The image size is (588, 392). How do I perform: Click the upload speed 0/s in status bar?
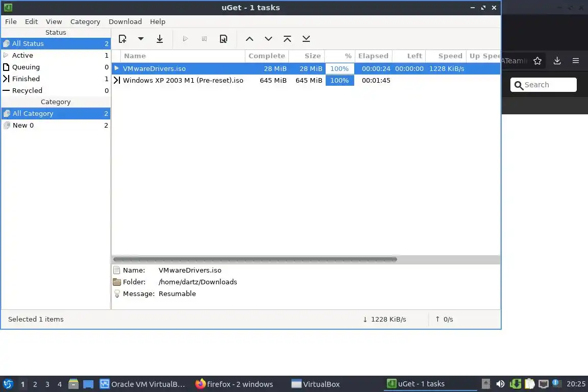tap(448, 319)
